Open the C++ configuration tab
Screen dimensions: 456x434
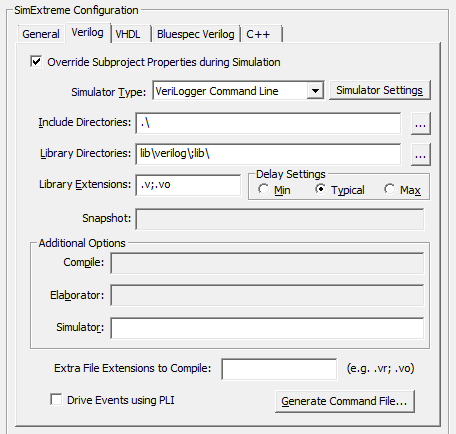(x=258, y=34)
